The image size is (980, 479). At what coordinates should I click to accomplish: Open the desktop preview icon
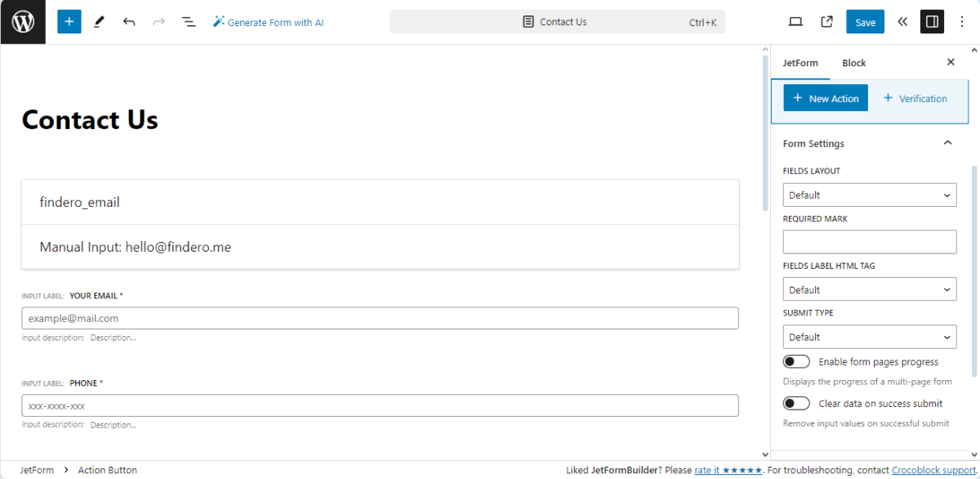click(x=795, y=21)
